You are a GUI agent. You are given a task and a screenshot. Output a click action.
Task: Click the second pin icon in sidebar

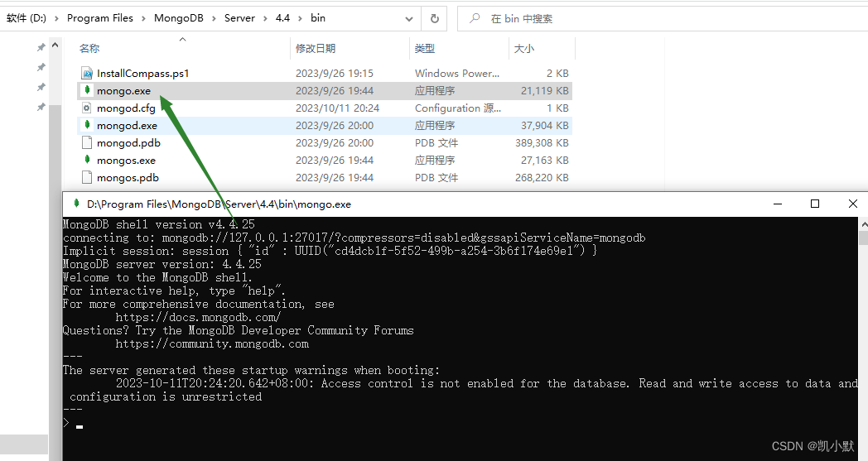(x=41, y=67)
